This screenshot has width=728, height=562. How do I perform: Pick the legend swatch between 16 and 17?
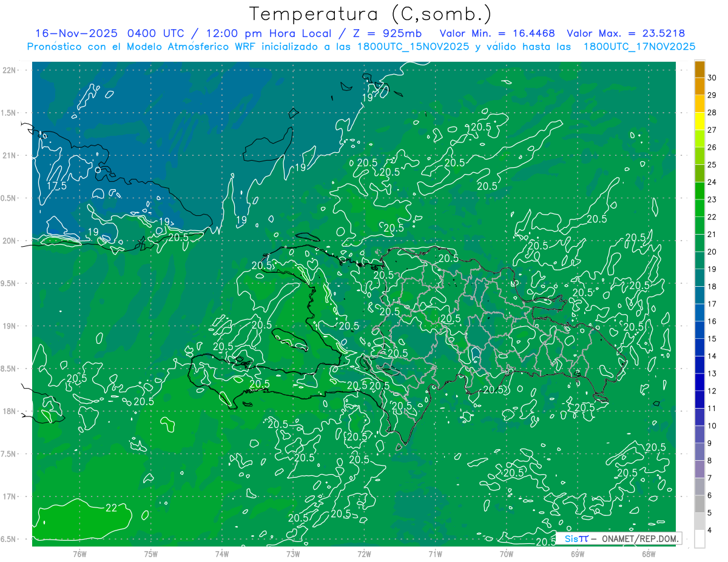pyautogui.click(x=699, y=313)
